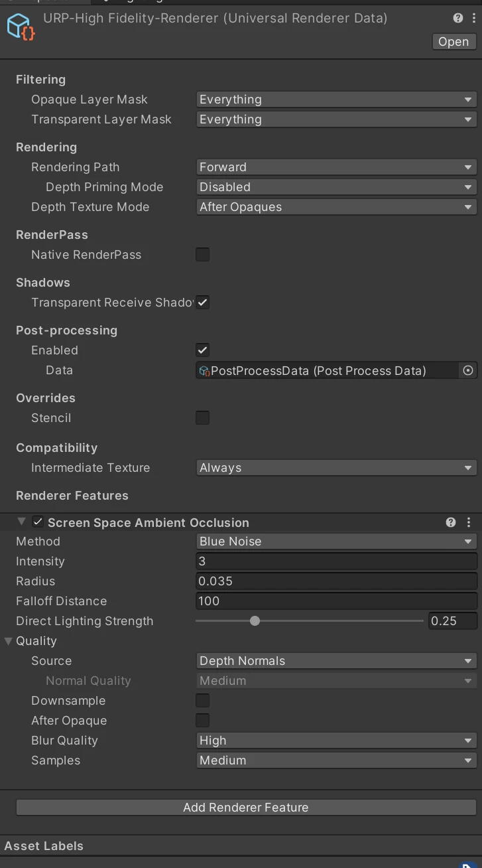Open object picker for Post Process Data
This screenshot has width=482, height=868.
(x=468, y=371)
